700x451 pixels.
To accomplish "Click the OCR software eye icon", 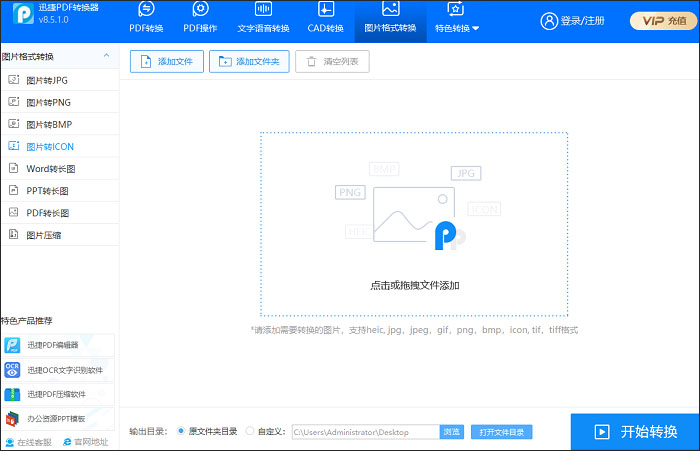I will 12,370.
